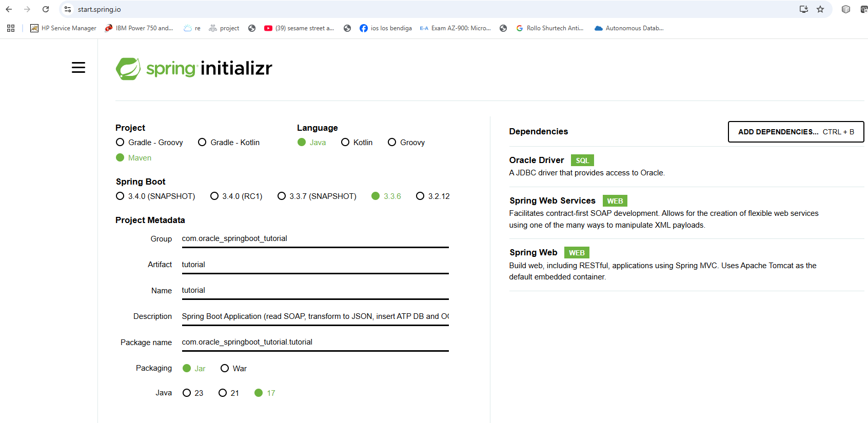Open the extensions cube icon
The image size is (868, 423).
(846, 9)
